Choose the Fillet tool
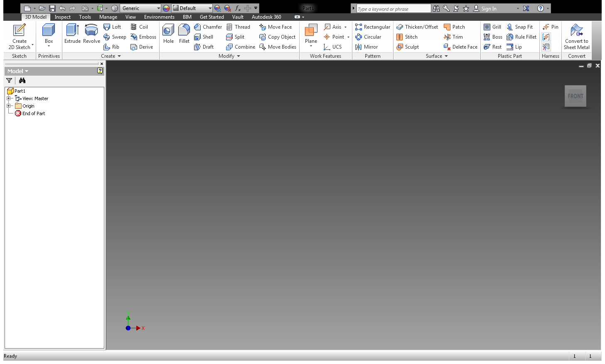The width and height of the screenshot is (605, 364). (184, 33)
